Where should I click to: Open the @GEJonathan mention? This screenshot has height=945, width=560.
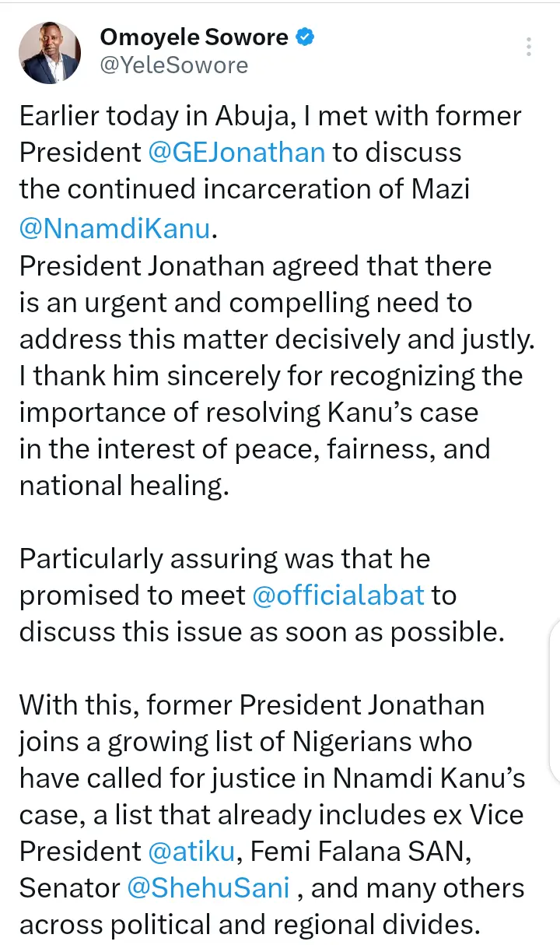(x=236, y=152)
